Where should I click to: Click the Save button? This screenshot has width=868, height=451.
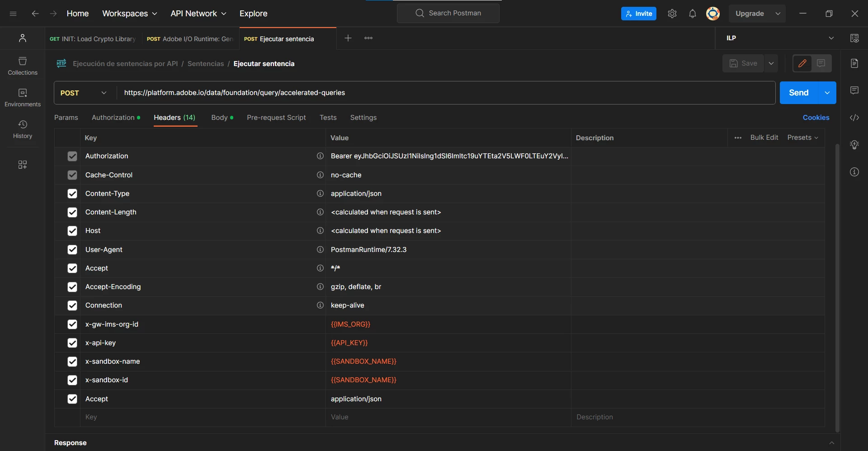pyautogui.click(x=743, y=63)
